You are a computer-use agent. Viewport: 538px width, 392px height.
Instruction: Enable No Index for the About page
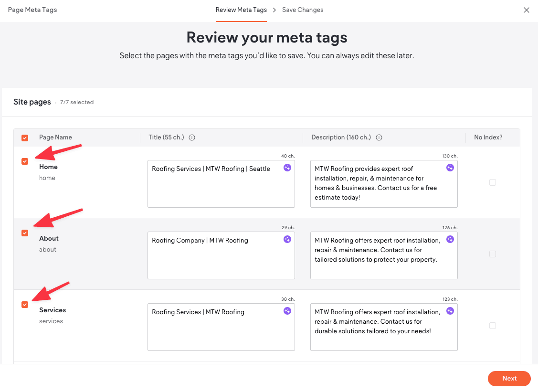(492, 254)
